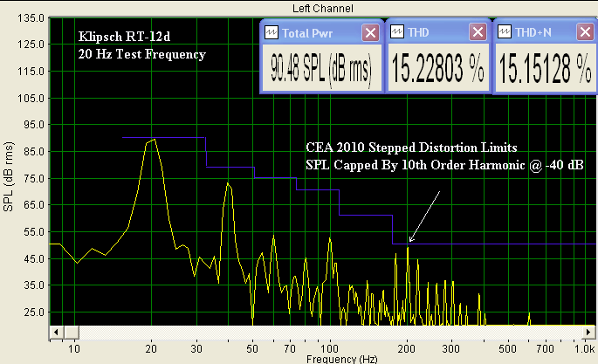Viewport: 598px width, 364px height.
Task: Click the THD window waveform icon
Action: tap(396, 32)
